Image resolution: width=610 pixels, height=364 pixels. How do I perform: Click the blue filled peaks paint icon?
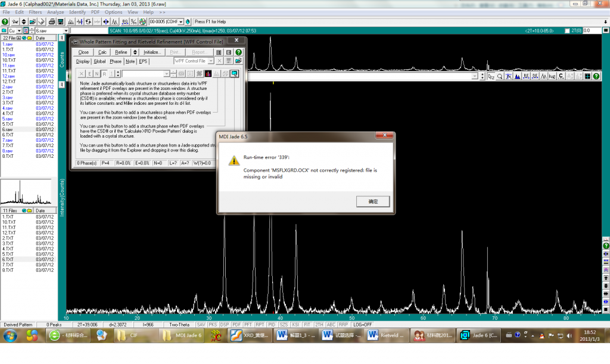(x=518, y=77)
